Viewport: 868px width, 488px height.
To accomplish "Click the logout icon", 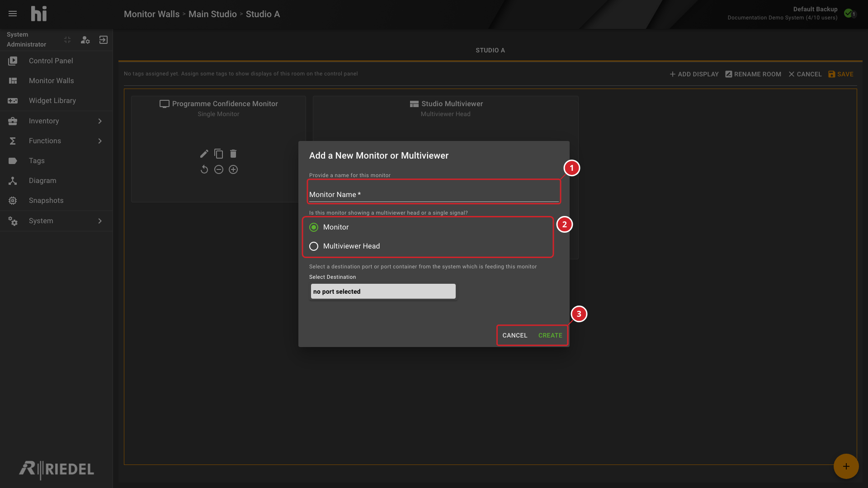I will click(104, 40).
